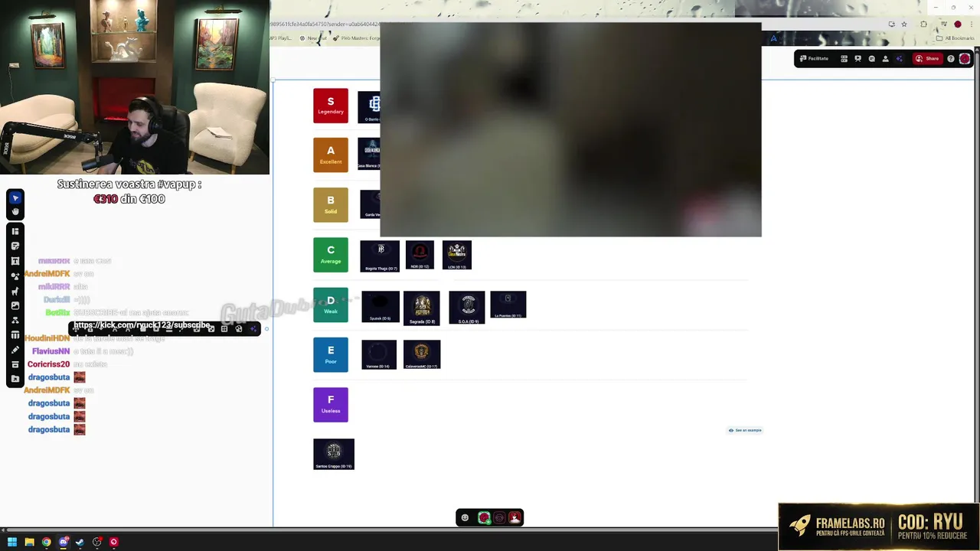This screenshot has height=551, width=980.
Task: Open the image insert tool
Action: click(x=15, y=305)
